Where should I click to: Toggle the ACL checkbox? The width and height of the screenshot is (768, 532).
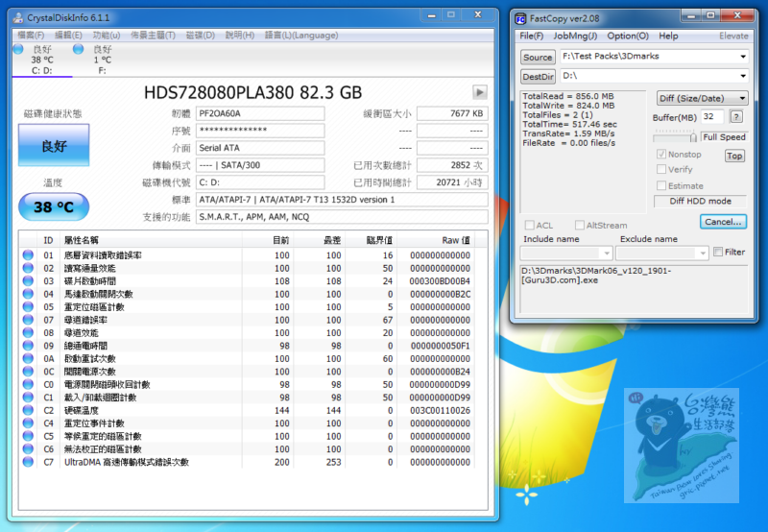click(x=530, y=225)
